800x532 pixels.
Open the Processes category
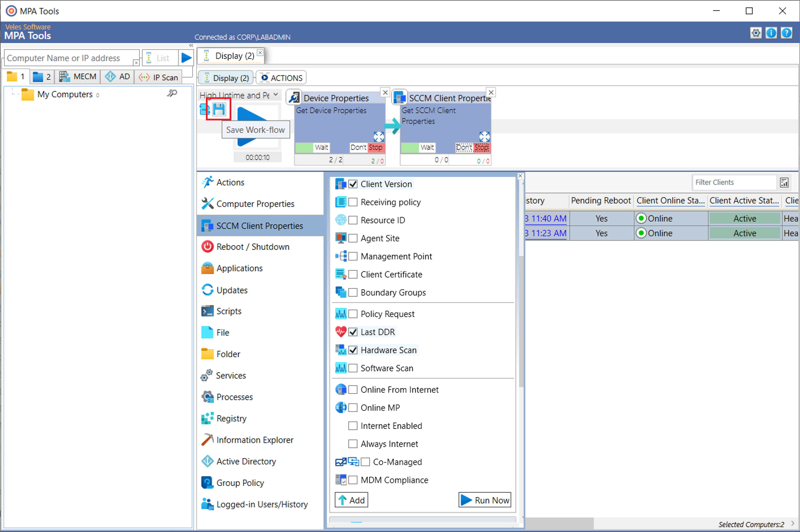[x=260, y=397]
